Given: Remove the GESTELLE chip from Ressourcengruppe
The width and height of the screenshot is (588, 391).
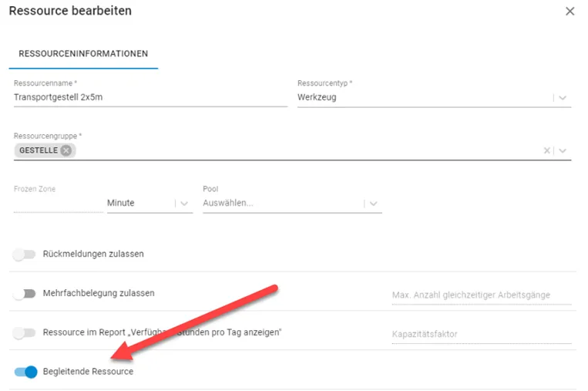Looking at the screenshot, I should pos(66,150).
